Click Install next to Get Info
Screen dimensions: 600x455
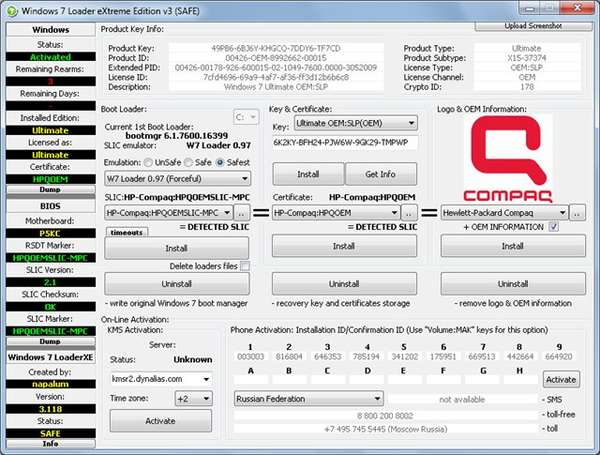pos(308,174)
